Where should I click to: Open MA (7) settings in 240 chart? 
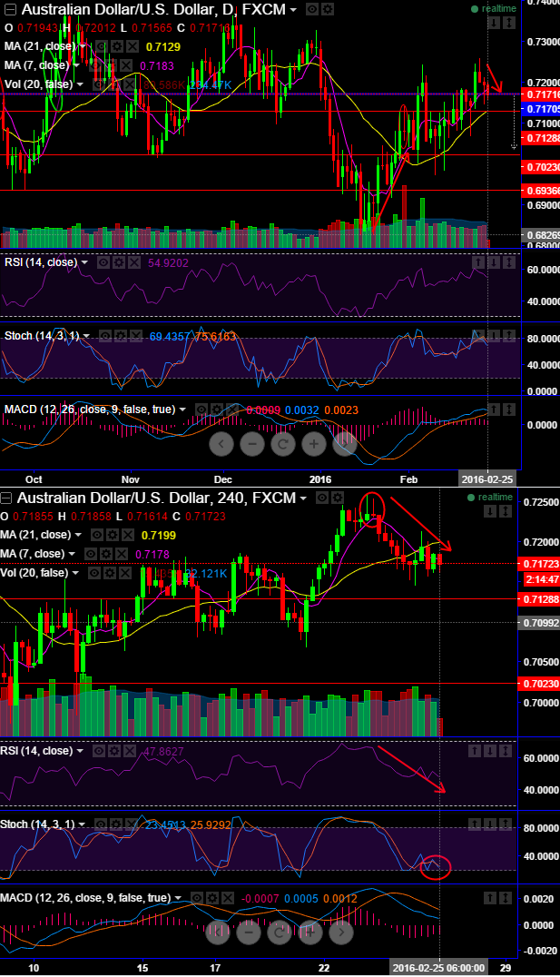coord(106,554)
